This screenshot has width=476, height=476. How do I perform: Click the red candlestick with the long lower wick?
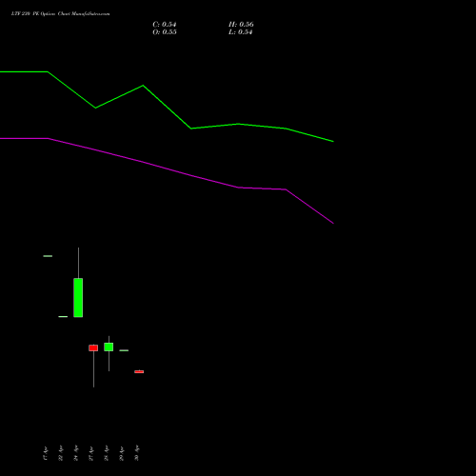93,348
